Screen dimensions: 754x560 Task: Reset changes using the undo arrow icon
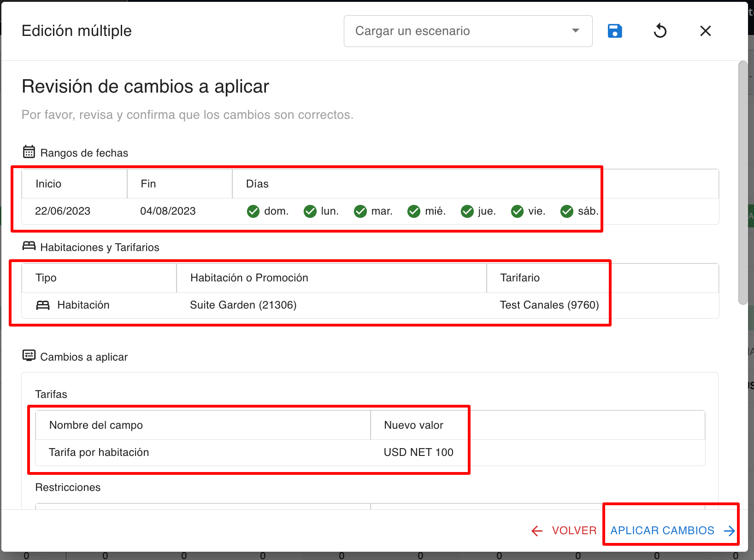pyautogui.click(x=660, y=30)
